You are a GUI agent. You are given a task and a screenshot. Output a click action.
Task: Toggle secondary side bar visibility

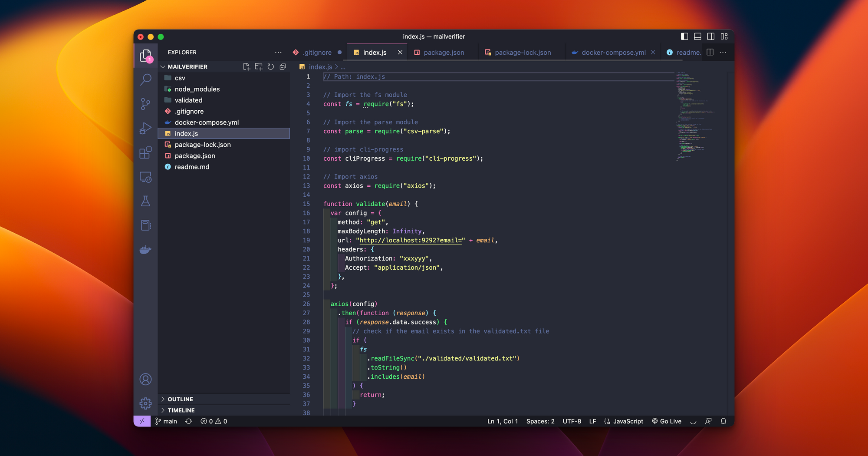711,36
